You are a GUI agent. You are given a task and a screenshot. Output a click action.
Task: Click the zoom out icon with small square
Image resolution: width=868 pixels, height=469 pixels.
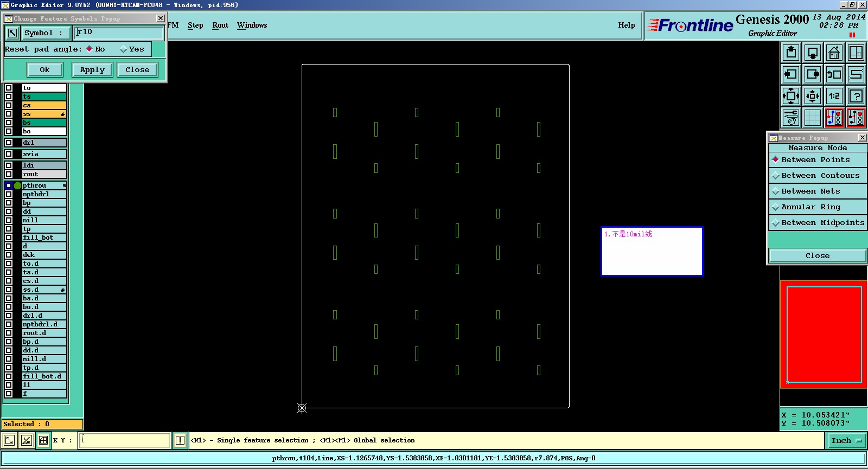813,96
